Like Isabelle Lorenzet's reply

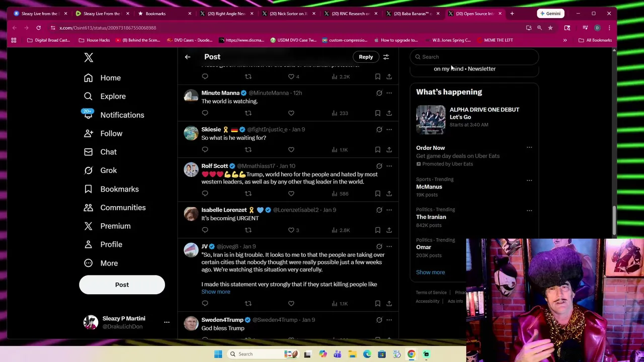coord(291,230)
